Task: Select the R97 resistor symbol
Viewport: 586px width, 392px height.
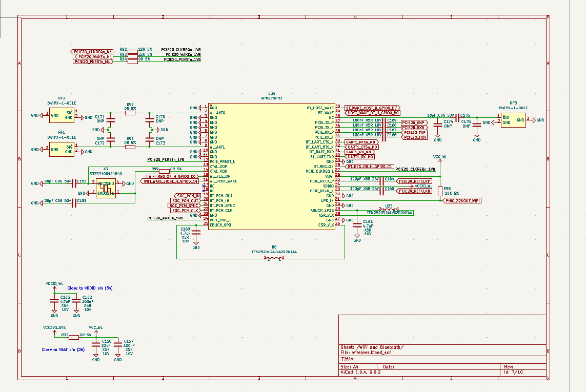Action: click(x=74, y=337)
